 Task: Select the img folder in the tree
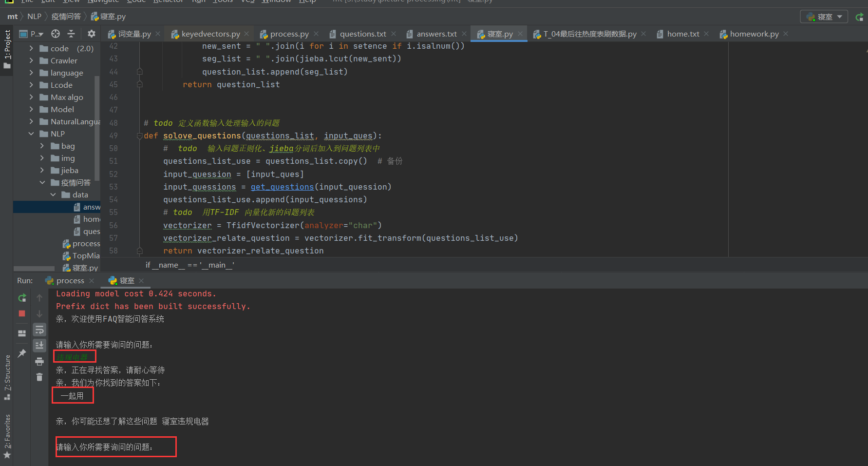[62, 158]
